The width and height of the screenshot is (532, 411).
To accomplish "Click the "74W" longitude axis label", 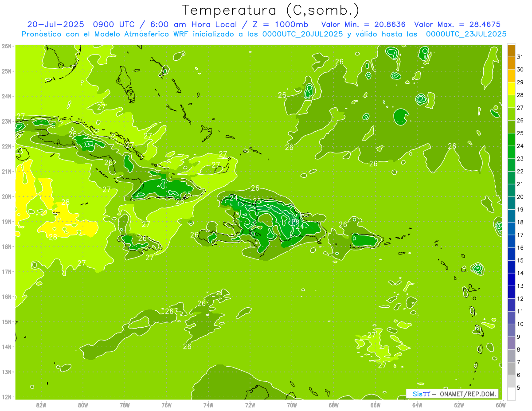I will pyautogui.click(x=208, y=405).
